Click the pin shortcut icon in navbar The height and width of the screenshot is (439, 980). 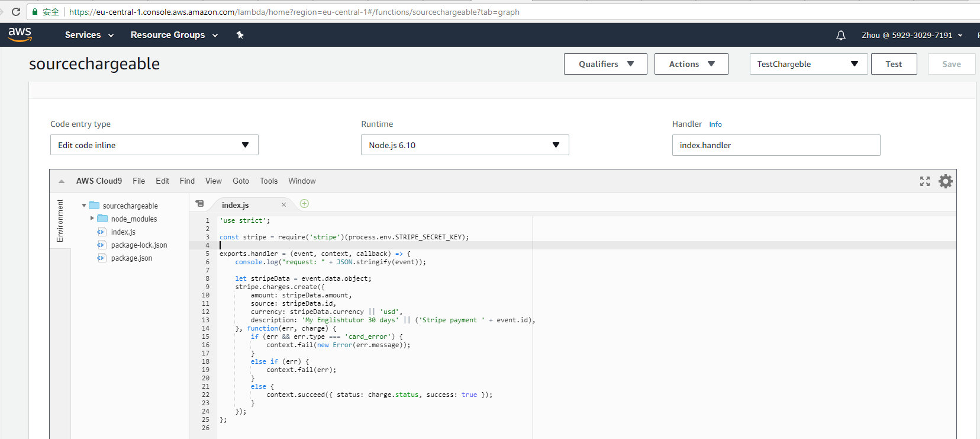tap(240, 35)
